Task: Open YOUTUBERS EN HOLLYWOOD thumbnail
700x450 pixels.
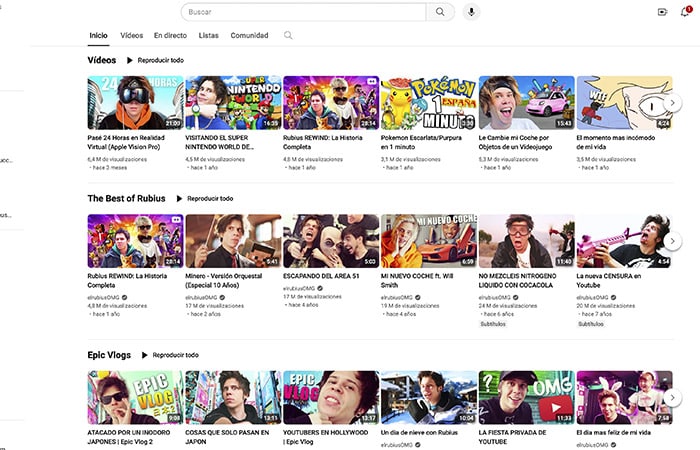Action: 331,398
